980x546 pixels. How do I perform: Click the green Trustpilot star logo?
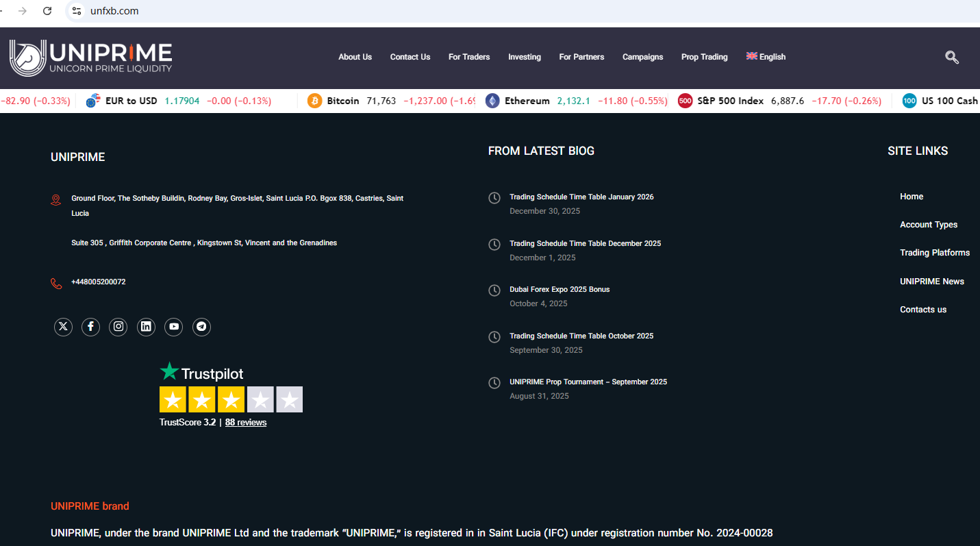(x=169, y=371)
